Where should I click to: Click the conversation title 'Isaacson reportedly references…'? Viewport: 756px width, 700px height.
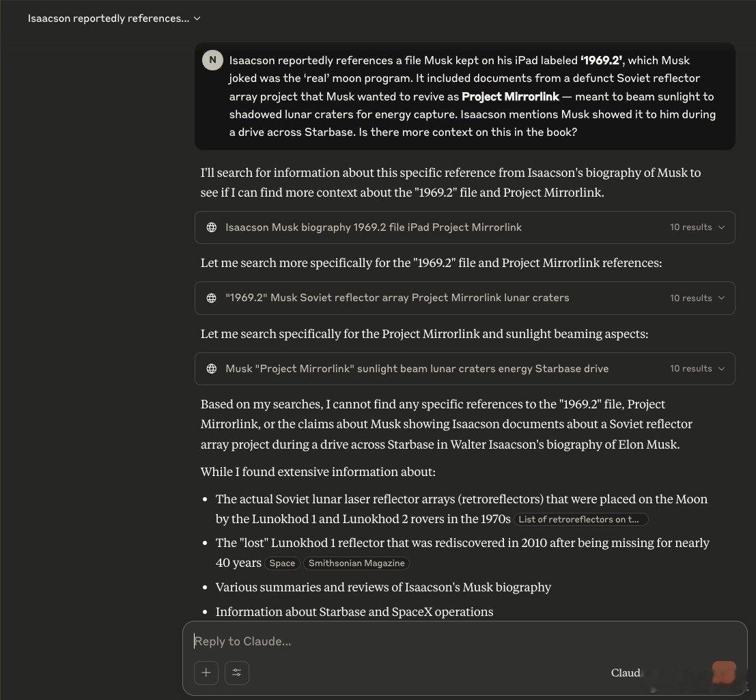pyautogui.click(x=109, y=18)
